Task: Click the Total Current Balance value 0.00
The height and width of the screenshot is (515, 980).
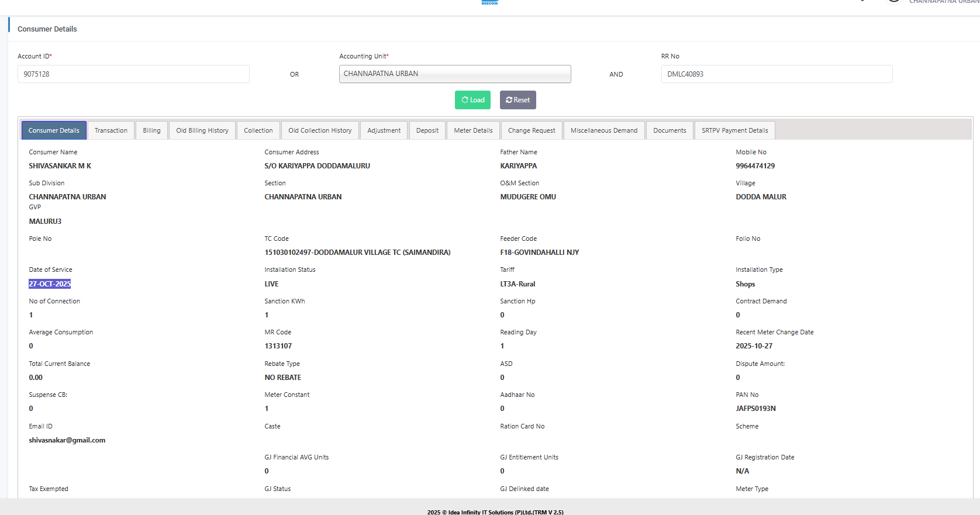Action: point(36,378)
